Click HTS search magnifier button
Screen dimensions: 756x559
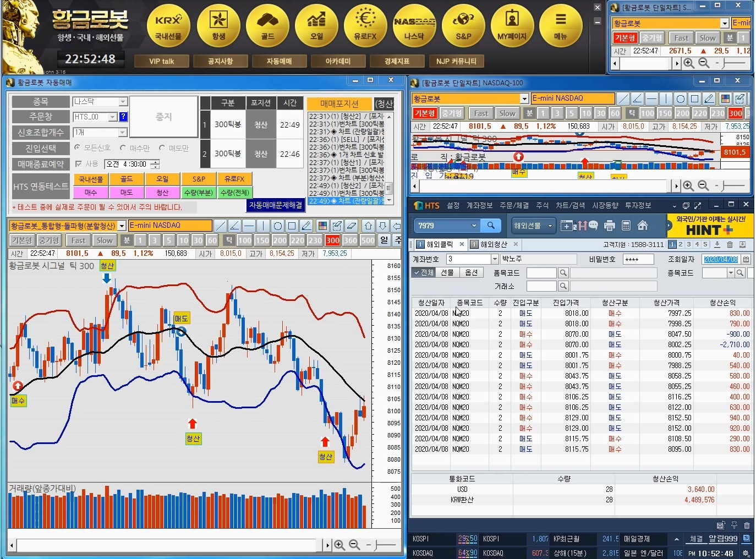[491, 226]
